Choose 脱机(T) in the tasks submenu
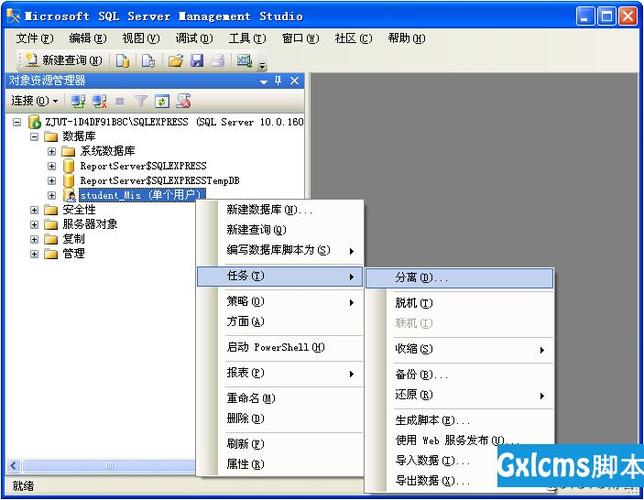Screen dimensions: 644x500 click(459, 303)
